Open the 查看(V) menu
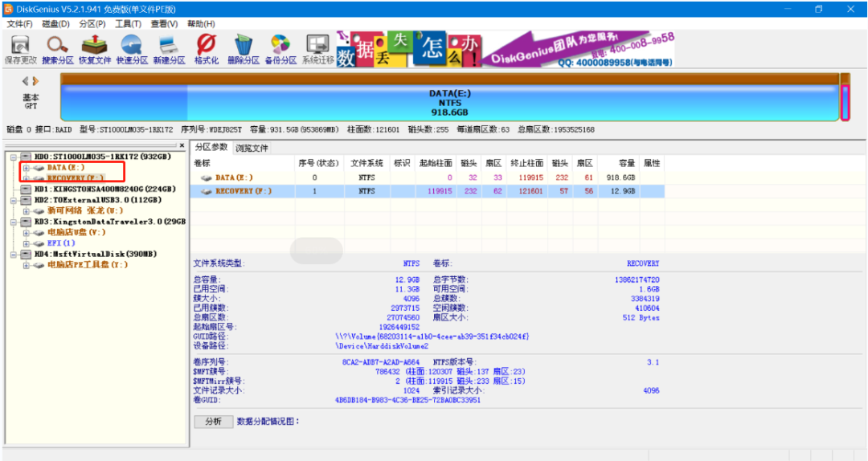The width and height of the screenshot is (868, 461). pyautogui.click(x=165, y=24)
